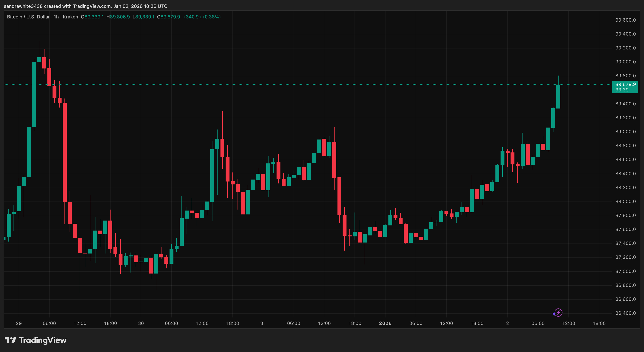Click the low value L89,339.1 in the legend
The width and height of the screenshot is (644, 352).
(144, 17)
